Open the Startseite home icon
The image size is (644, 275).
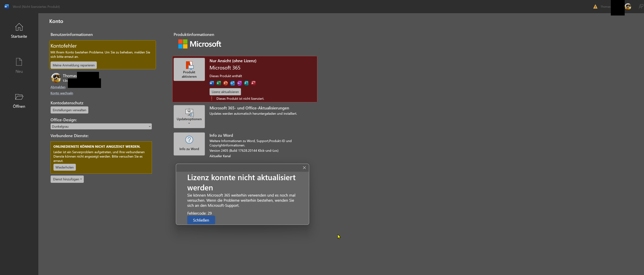click(19, 27)
